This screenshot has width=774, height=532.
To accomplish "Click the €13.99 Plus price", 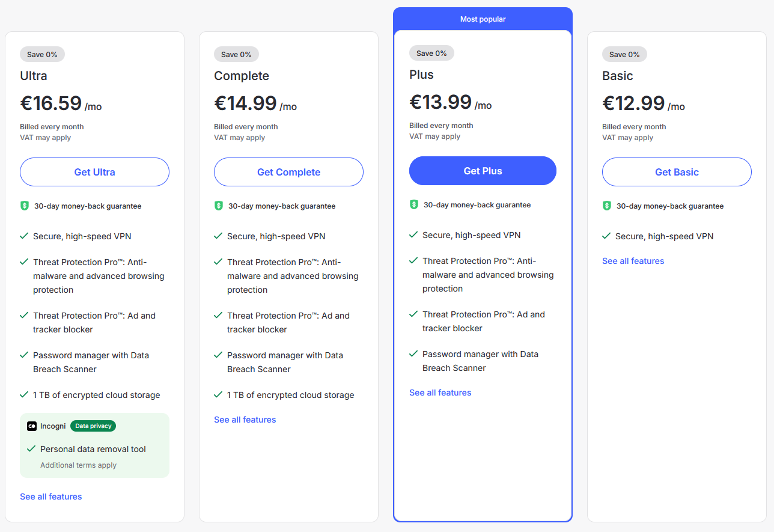I will pyautogui.click(x=440, y=102).
